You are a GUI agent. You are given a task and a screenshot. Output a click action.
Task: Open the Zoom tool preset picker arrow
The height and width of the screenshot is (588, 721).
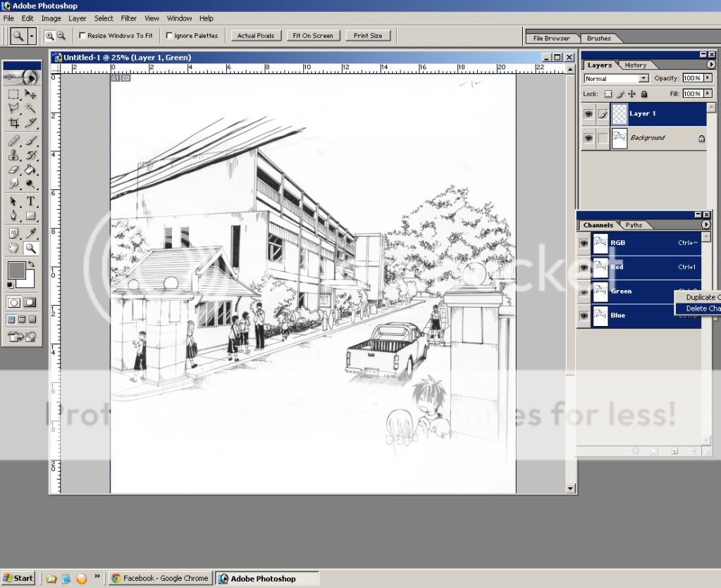click(x=31, y=36)
